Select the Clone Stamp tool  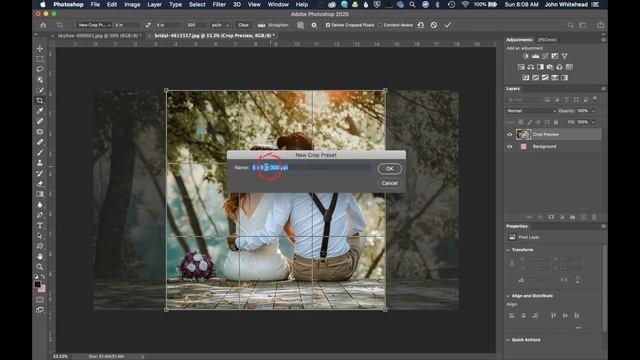click(40, 163)
